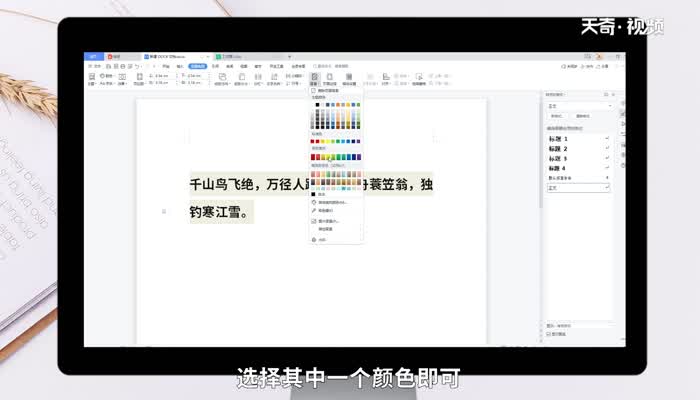Click the Clear Formatting button

point(582,116)
